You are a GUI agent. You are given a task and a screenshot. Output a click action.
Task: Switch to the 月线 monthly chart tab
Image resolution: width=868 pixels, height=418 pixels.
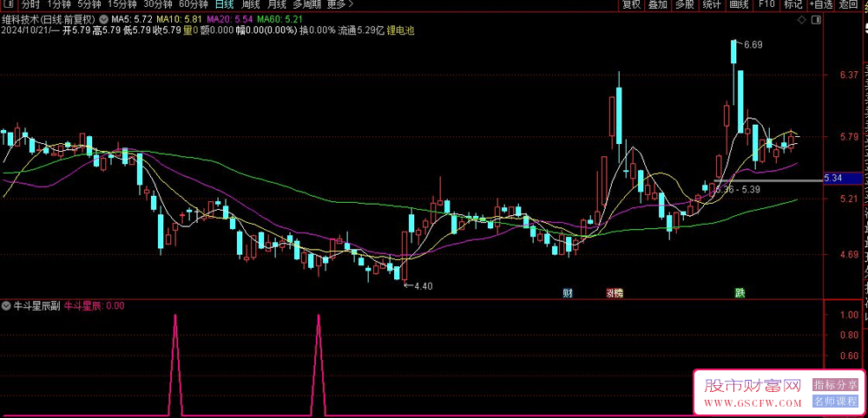point(276,5)
